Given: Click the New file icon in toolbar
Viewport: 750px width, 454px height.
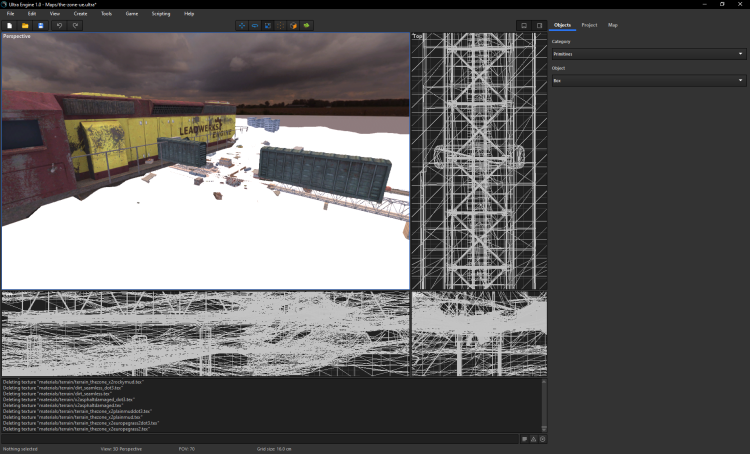Looking at the screenshot, I should 9,25.
